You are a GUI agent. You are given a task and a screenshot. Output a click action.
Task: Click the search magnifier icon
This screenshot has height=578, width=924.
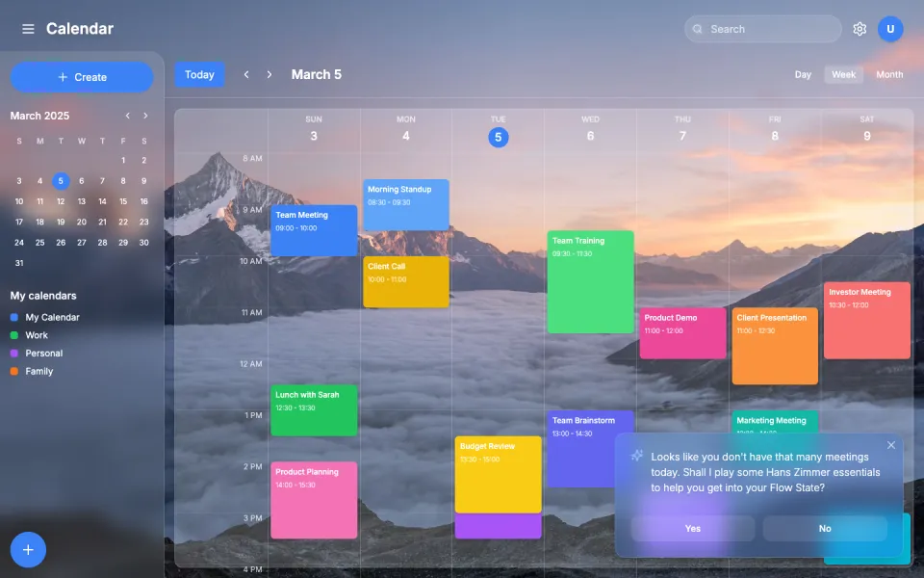click(x=697, y=29)
